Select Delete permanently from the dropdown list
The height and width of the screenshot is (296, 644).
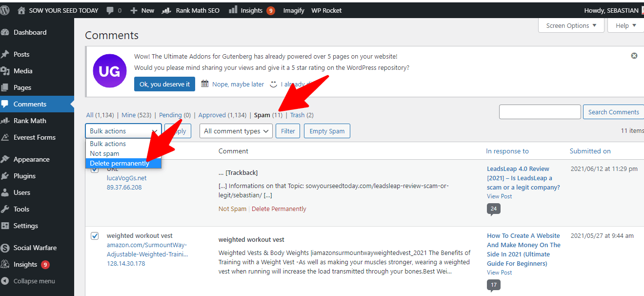point(123,163)
